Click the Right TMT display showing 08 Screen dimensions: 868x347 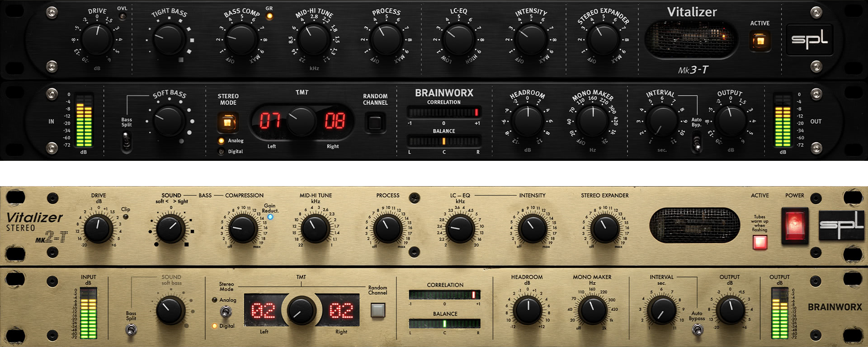[x=335, y=121]
